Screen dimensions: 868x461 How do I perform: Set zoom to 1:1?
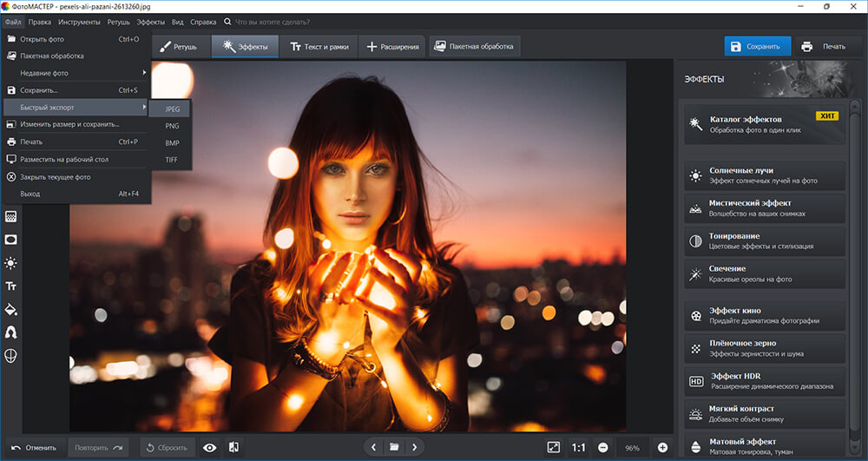point(578,448)
